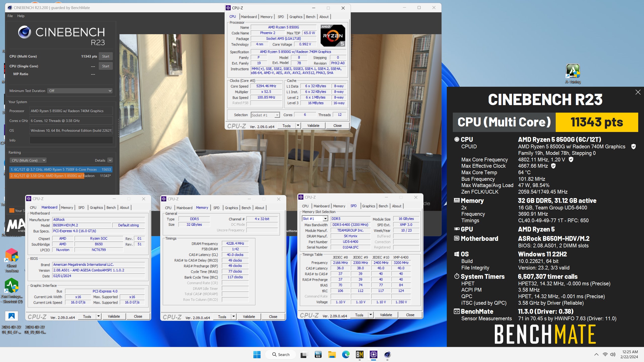Open the Socket #1 selection dropdown

265,115
